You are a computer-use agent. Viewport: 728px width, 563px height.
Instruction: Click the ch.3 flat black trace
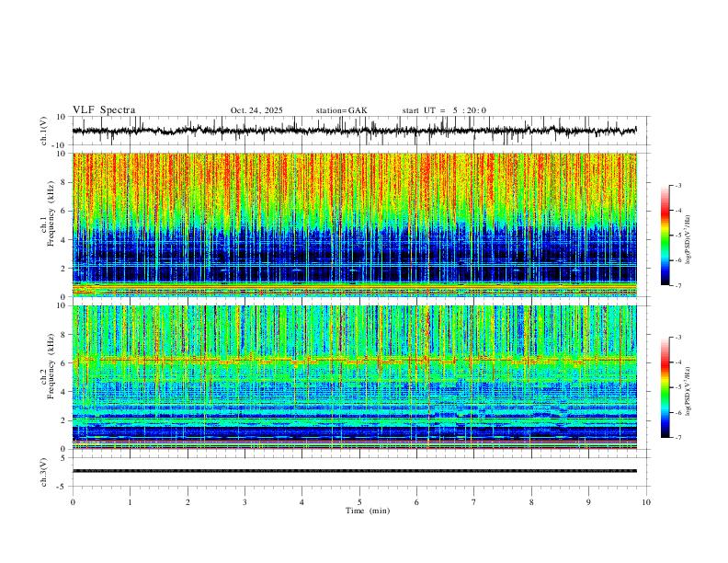point(354,471)
